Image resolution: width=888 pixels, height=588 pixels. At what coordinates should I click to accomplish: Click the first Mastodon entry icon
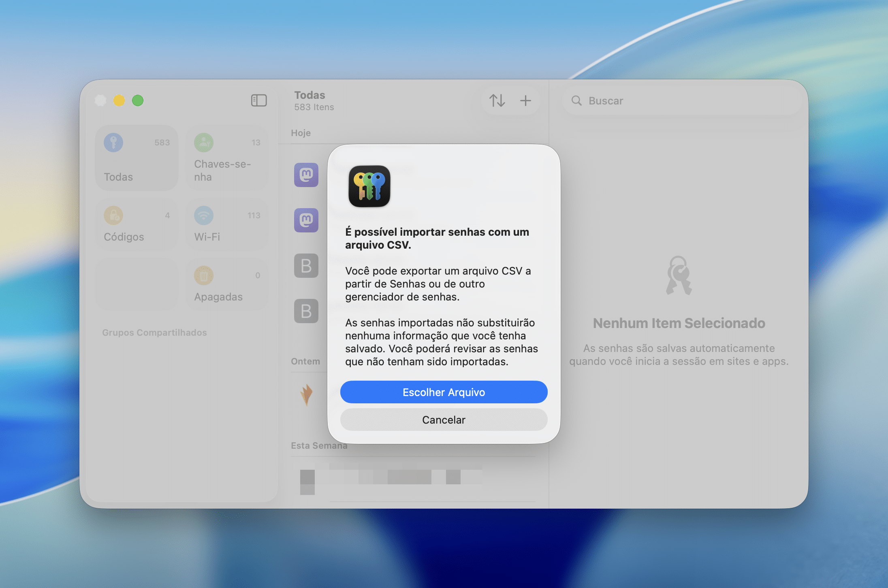306,175
